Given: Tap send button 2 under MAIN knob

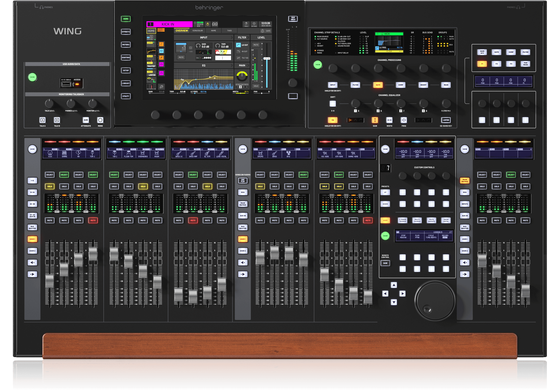Looking at the screenshot, I should point(240,87).
